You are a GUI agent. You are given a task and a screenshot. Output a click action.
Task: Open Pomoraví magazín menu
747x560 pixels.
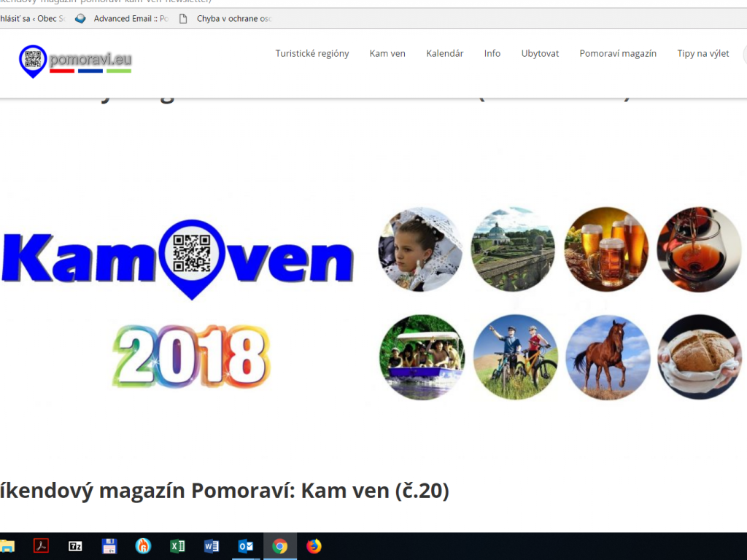pos(618,53)
